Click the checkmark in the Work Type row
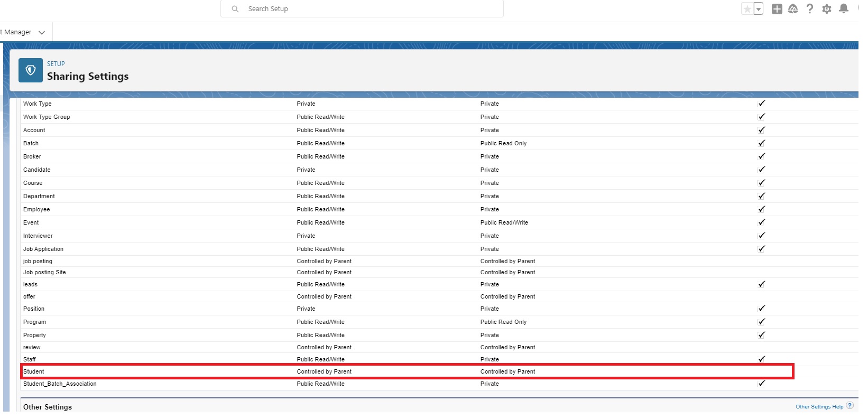The width and height of the screenshot is (868, 419). pyautogui.click(x=761, y=104)
